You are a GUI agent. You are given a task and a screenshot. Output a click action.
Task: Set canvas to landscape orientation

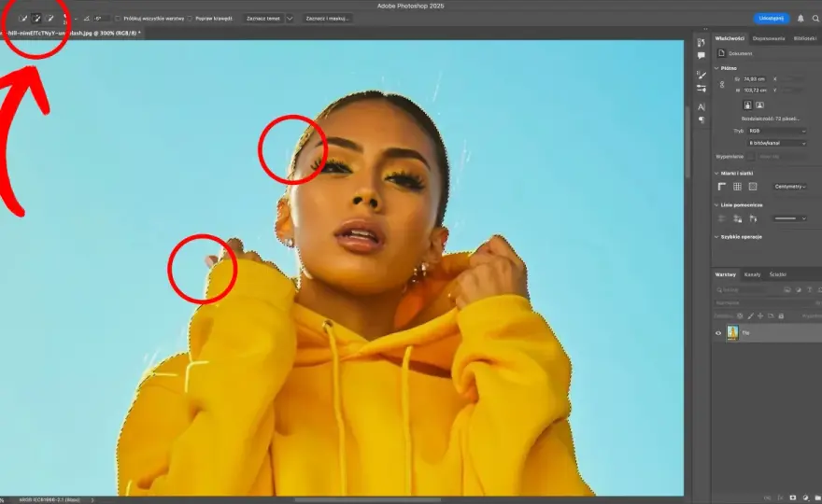point(759,105)
